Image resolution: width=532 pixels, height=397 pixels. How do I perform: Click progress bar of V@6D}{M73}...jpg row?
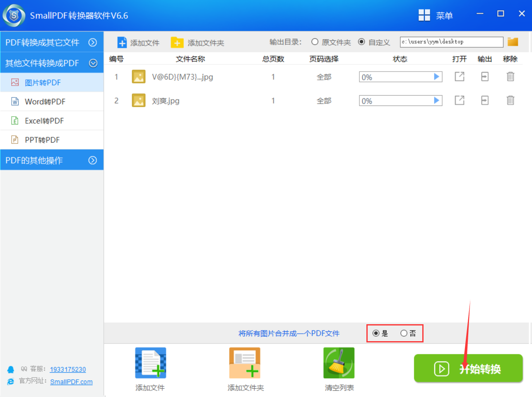click(x=401, y=77)
